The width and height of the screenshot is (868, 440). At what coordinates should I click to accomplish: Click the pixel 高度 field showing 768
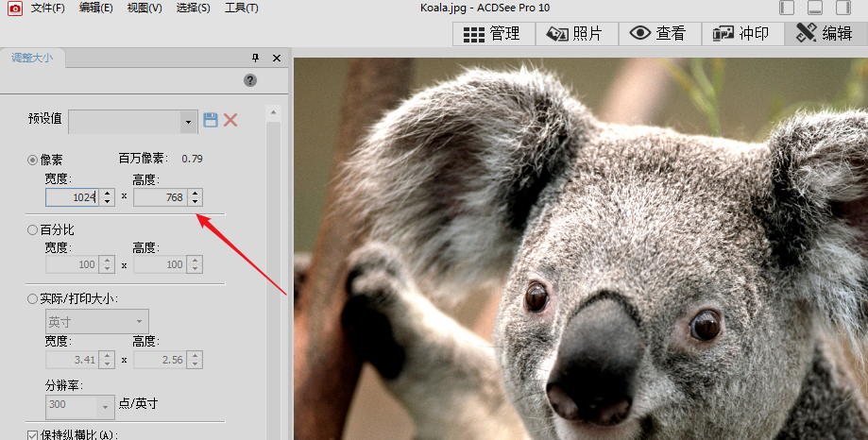[161, 197]
